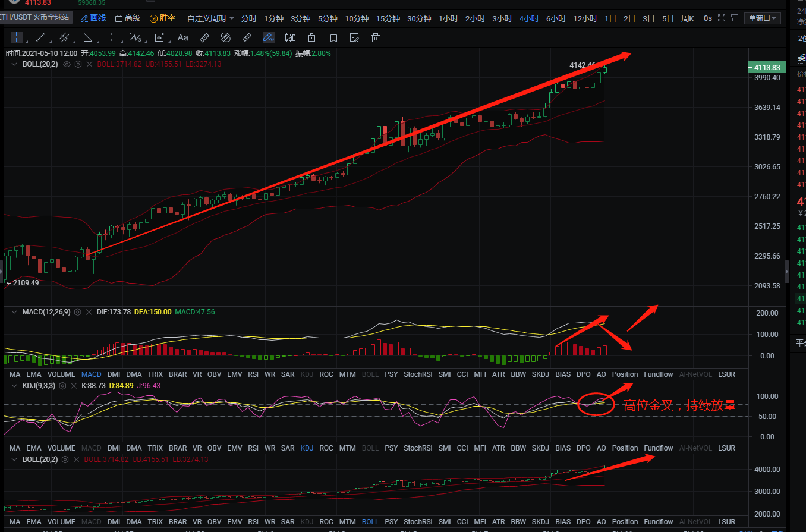Select the 分时 time-sharing chart
The height and width of the screenshot is (532, 806).
[x=249, y=18]
